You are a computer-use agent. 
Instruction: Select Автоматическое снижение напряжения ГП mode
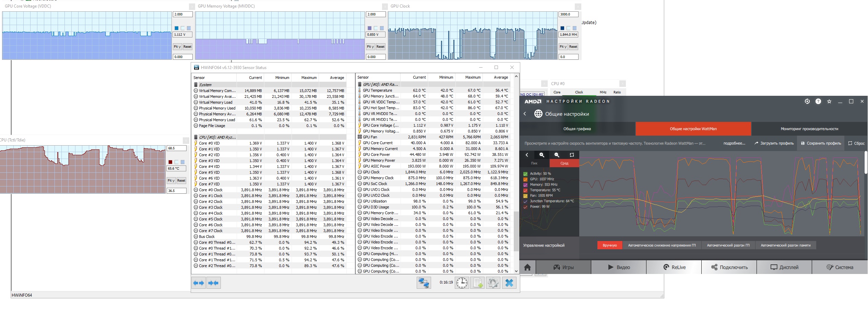tap(662, 245)
